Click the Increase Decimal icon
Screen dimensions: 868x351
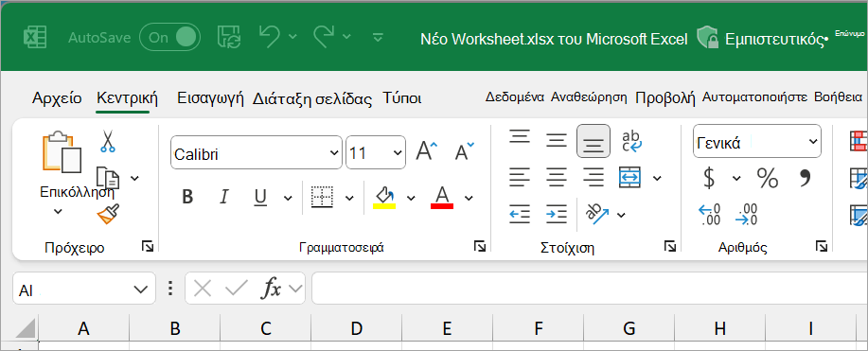(x=710, y=215)
